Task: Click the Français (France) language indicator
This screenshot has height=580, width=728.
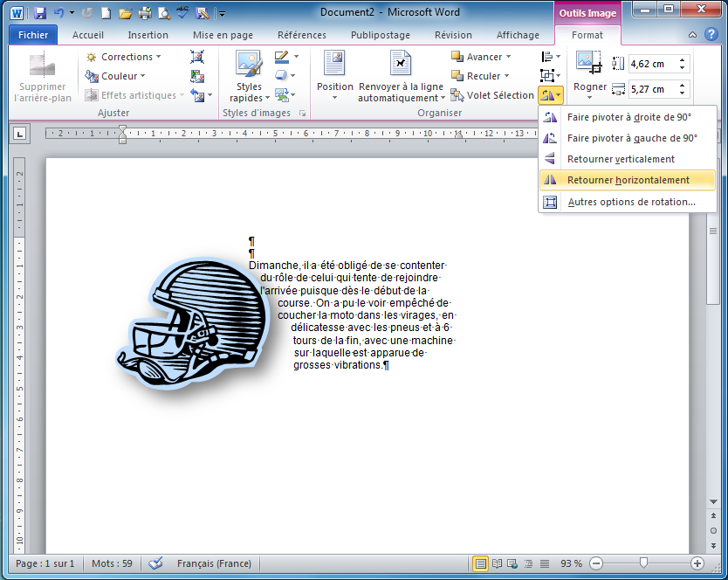Action: coord(214,563)
